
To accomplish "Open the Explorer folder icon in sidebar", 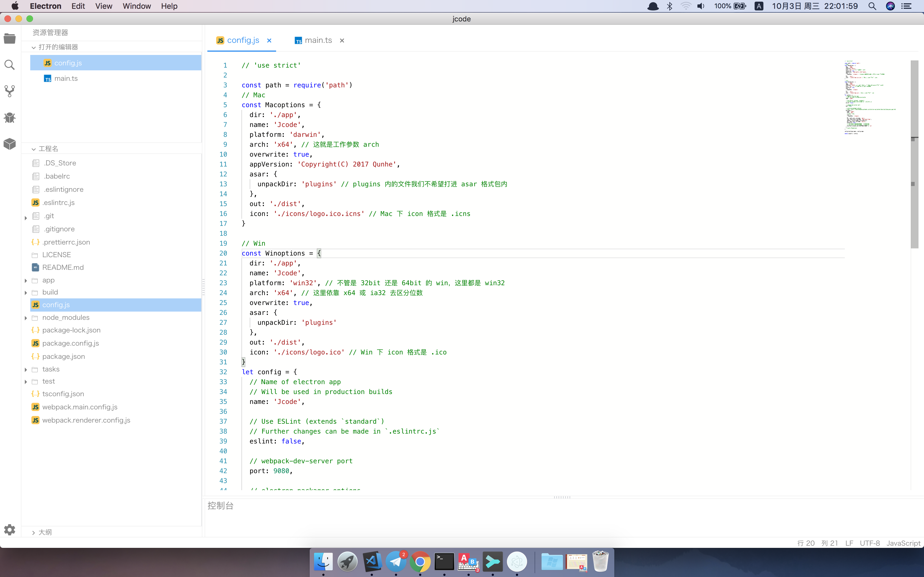I will click(x=10, y=38).
